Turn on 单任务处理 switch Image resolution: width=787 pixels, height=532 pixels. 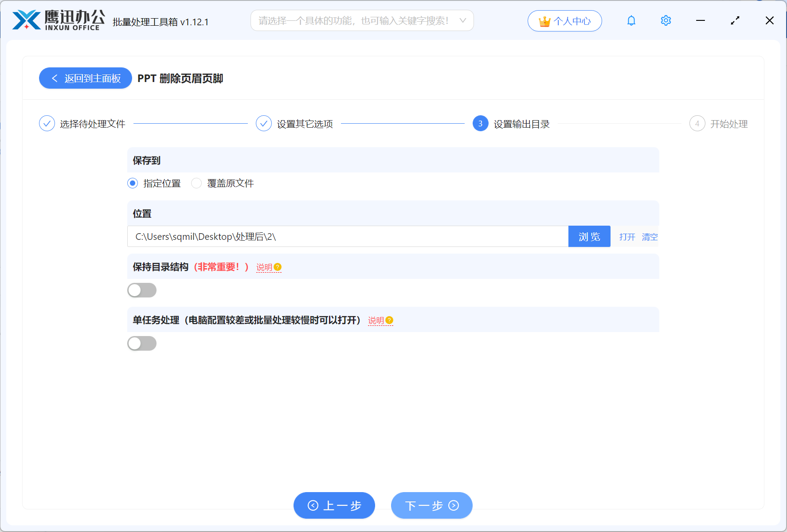click(142, 343)
